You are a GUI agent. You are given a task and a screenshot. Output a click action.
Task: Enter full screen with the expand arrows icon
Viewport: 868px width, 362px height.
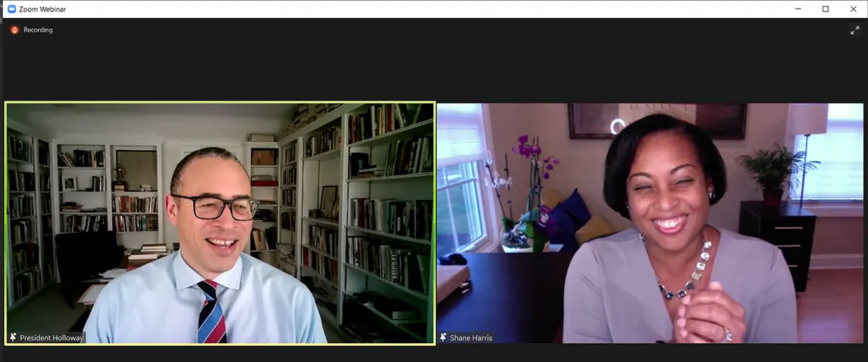pos(854,30)
